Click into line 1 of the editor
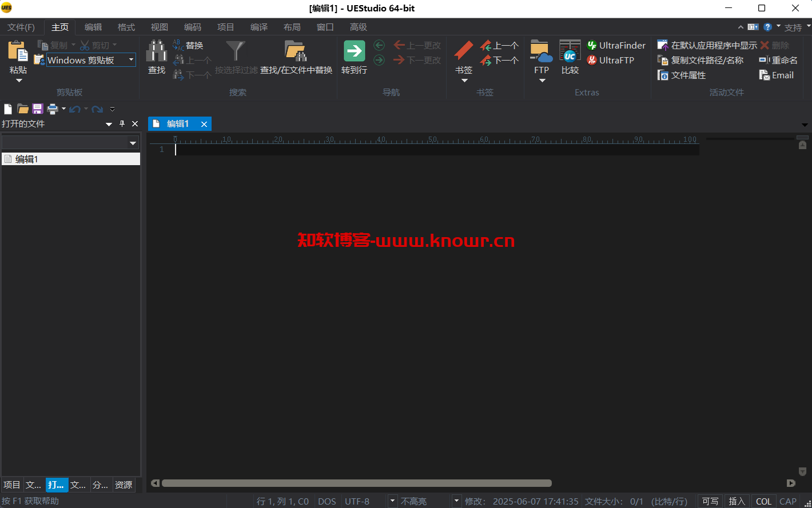The height and width of the screenshot is (508, 812). pyautogui.click(x=436, y=149)
